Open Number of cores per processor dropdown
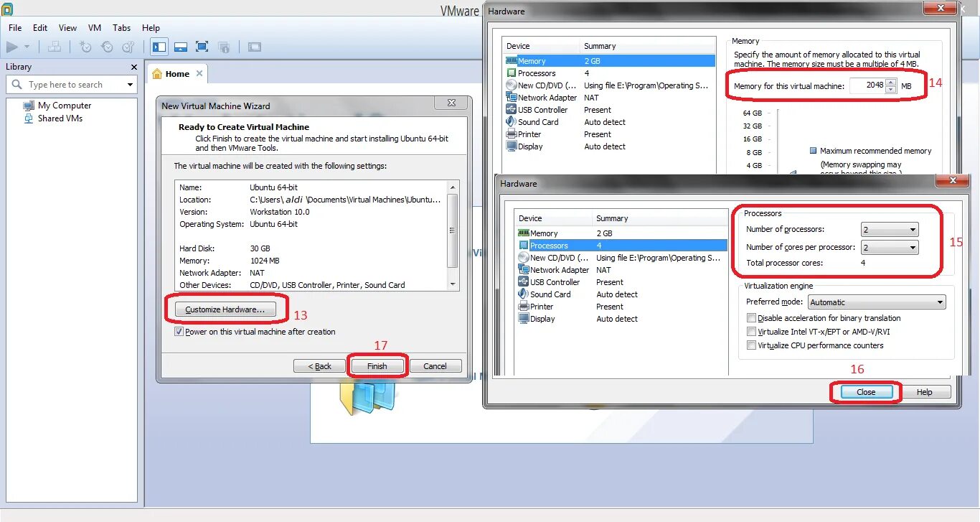Image resolution: width=980 pixels, height=522 pixels. click(890, 247)
